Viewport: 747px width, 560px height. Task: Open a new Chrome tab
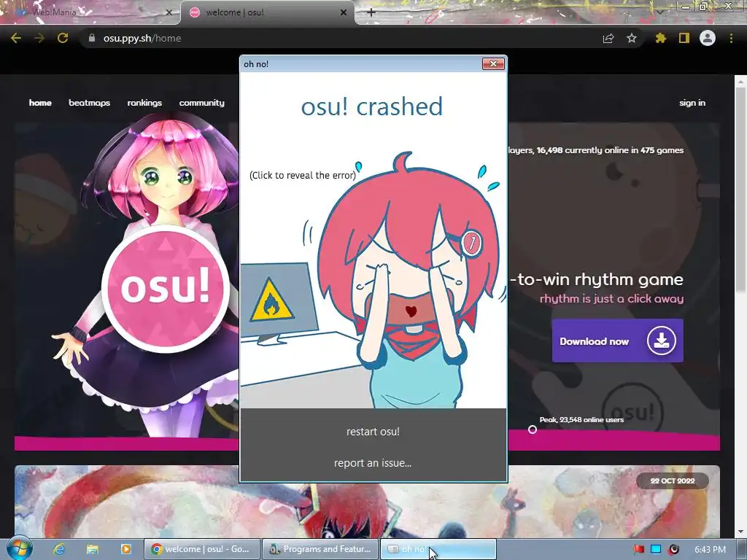(x=371, y=12)
